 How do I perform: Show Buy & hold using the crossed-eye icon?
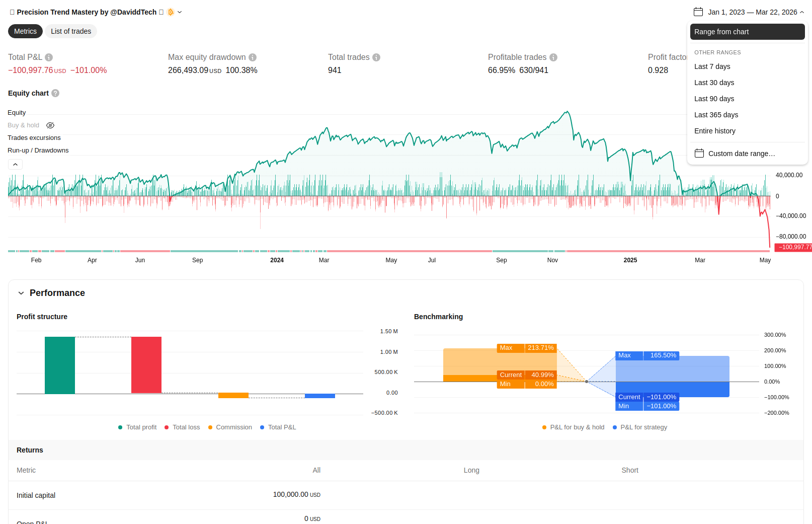50,125
